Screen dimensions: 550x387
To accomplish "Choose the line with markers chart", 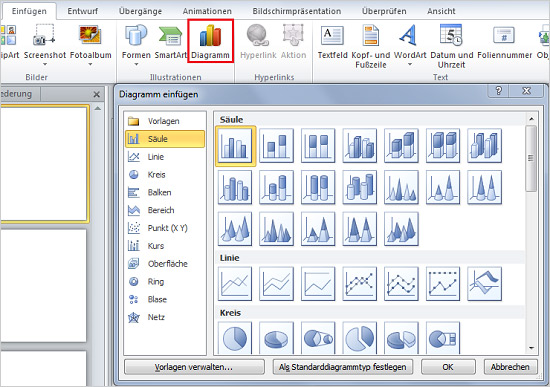I will [360, 284].
